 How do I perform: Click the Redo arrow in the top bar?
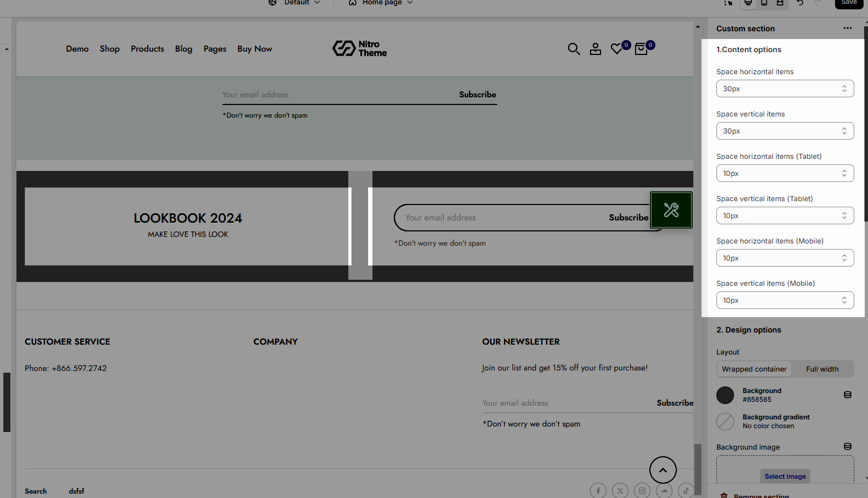click(x=817, y=3)
